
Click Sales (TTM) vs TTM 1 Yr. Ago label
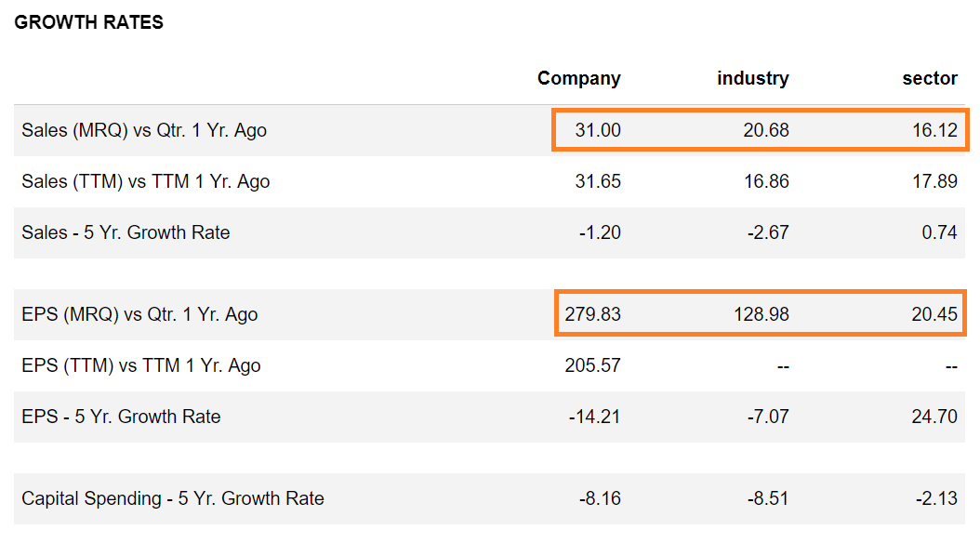click(x=146, y=182)
